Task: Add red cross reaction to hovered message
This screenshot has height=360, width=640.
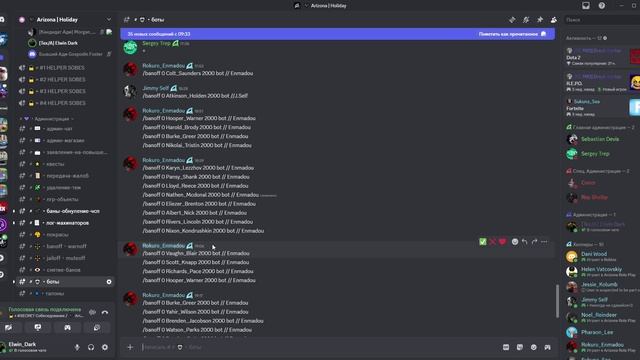Action: [493, 242]
